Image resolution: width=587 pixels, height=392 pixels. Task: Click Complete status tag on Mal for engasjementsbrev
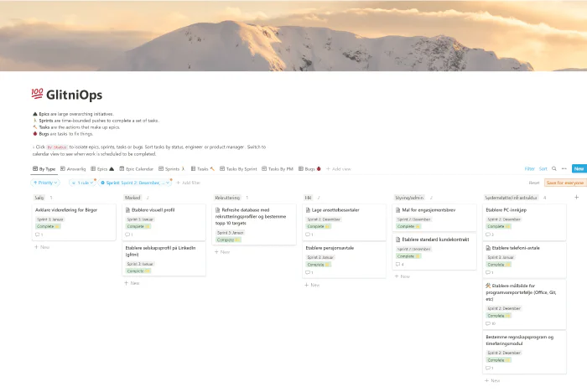click(408, 226)
